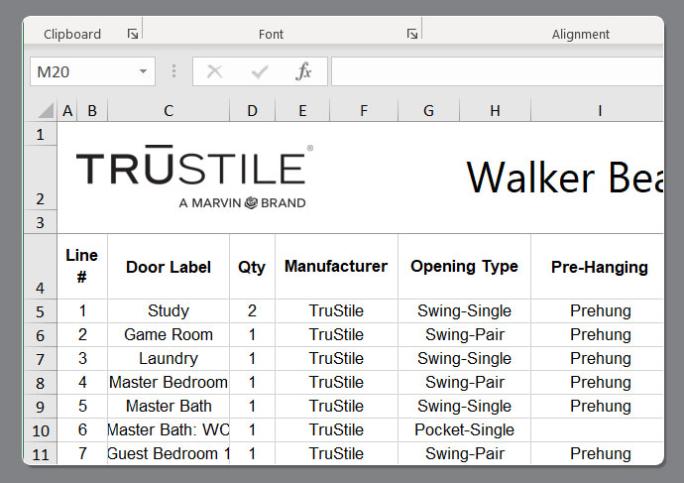Cancel entry with the X icon
This screenshot has height=483, width=684.
point(214,71)
